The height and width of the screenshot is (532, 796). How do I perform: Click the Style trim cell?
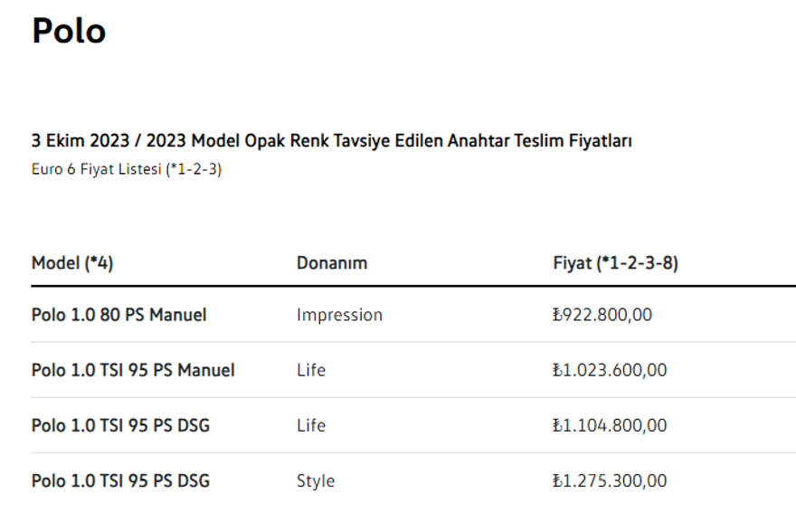pos(315,480)
